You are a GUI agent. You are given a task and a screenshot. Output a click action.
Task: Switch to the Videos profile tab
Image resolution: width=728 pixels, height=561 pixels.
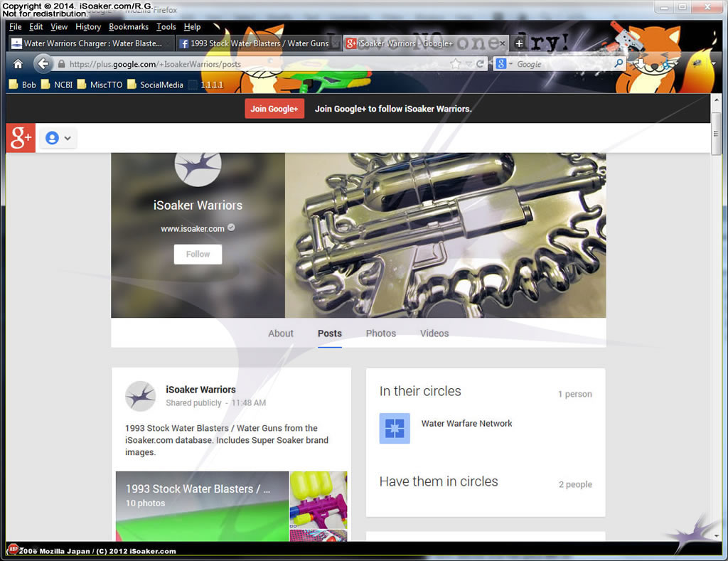(434, 333)
